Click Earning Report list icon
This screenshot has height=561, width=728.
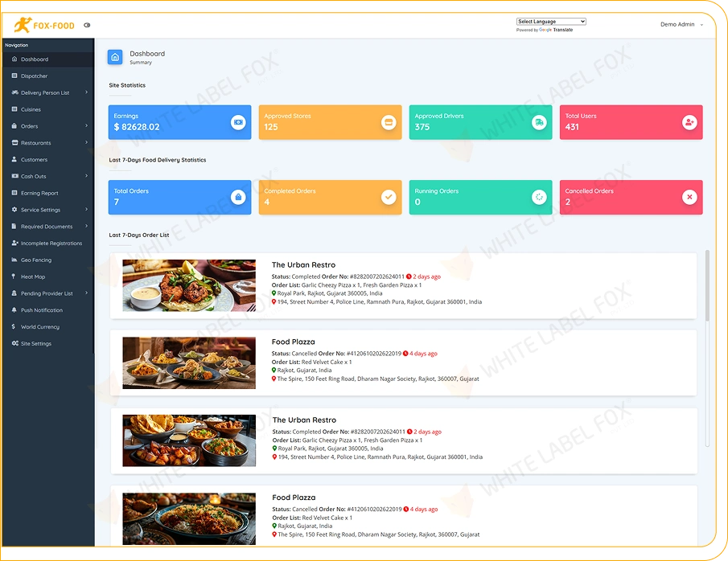[x=14, y=193]
